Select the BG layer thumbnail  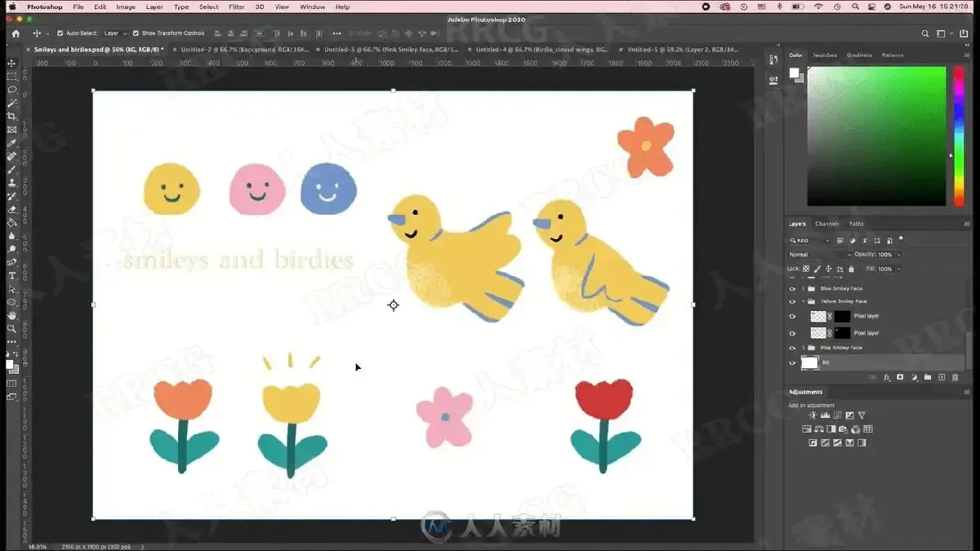point(809,362)
